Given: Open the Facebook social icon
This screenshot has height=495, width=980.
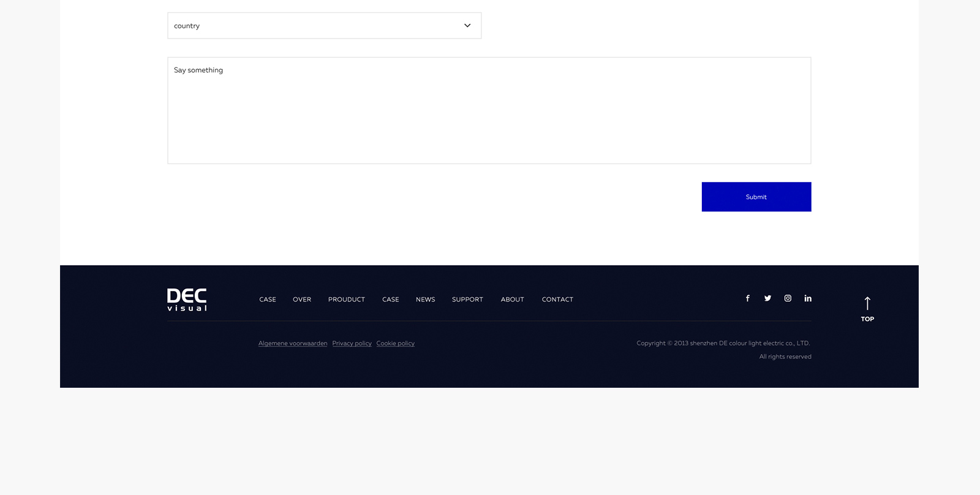Looking at the screenshot, I should click(x=747, y=298).
